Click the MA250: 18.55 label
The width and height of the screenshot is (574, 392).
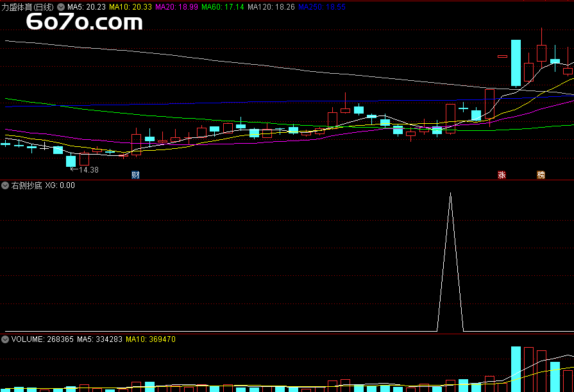click(x=322, y=7)
